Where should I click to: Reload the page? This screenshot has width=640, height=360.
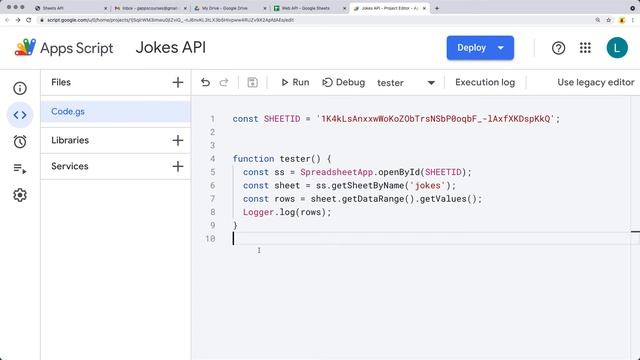[x=29, y=20]
